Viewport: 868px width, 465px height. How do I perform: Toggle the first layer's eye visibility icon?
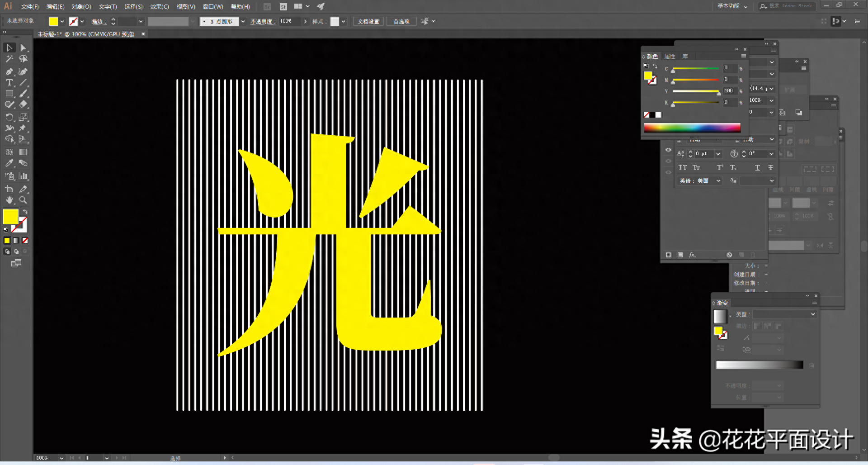[x=668, y=150]
